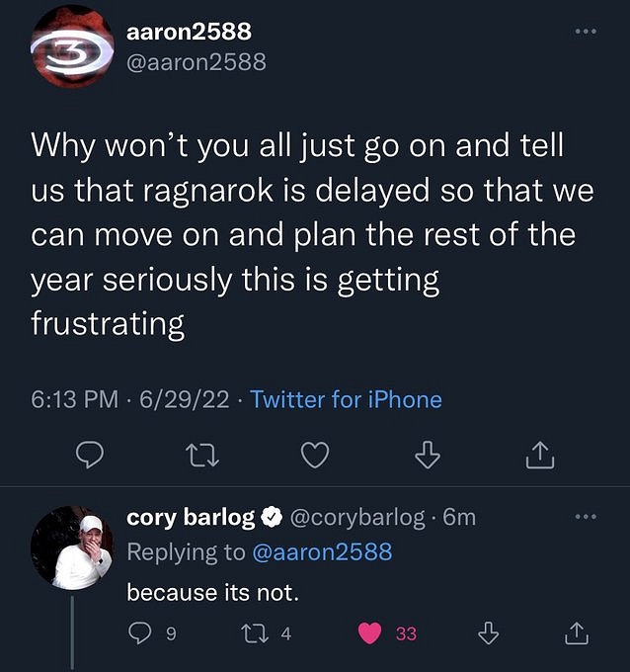Share aaron2588's main tweet
The height and width of the screenshot is (672, 630).
click(540, 455)
